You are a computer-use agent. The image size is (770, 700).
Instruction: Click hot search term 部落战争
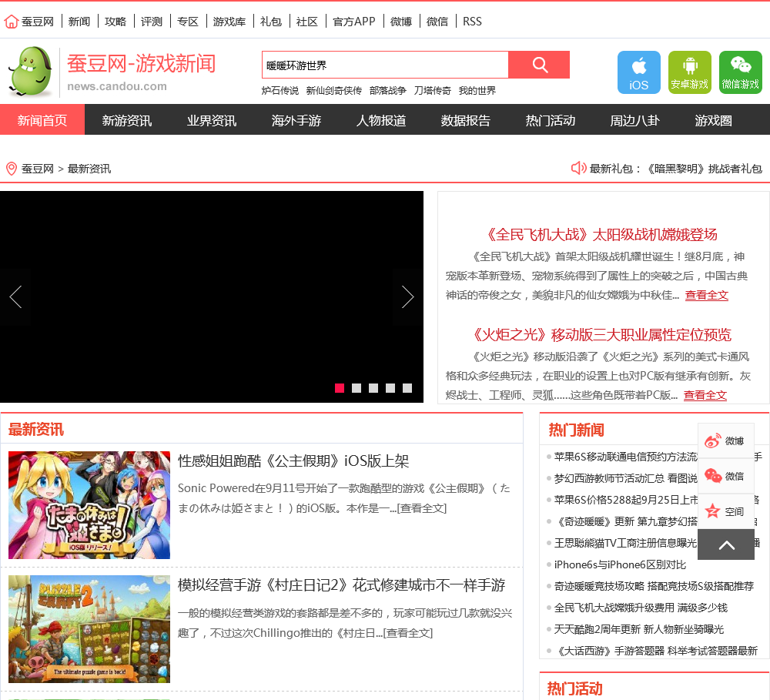[388, 90]
